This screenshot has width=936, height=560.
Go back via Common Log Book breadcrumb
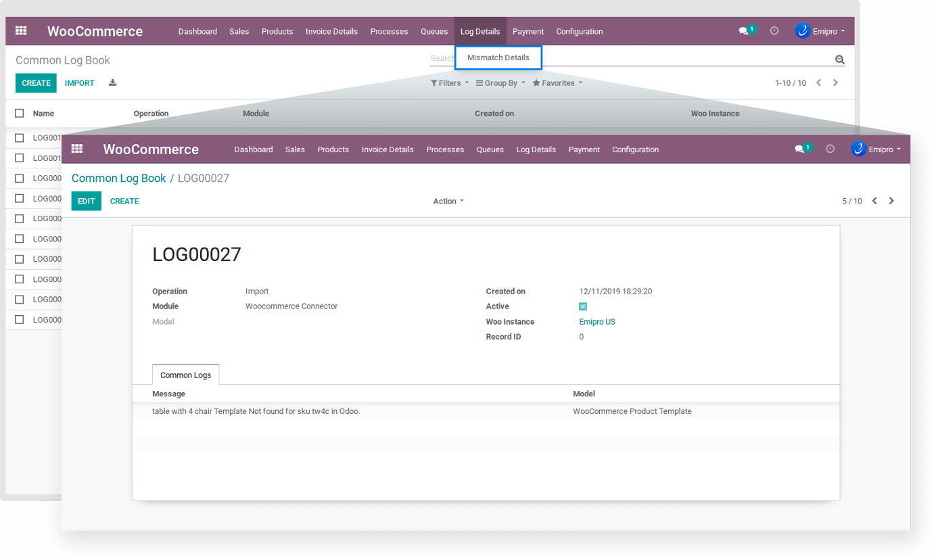coord(118,179)
